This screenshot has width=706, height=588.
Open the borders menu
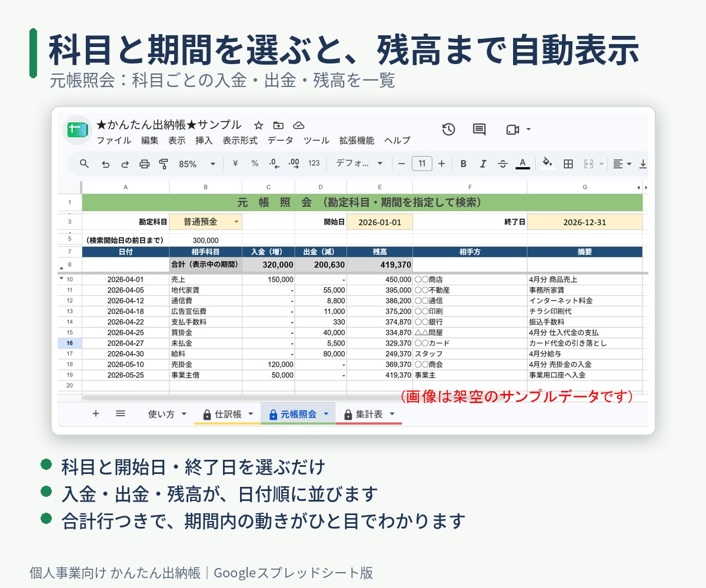pos(568,164)
